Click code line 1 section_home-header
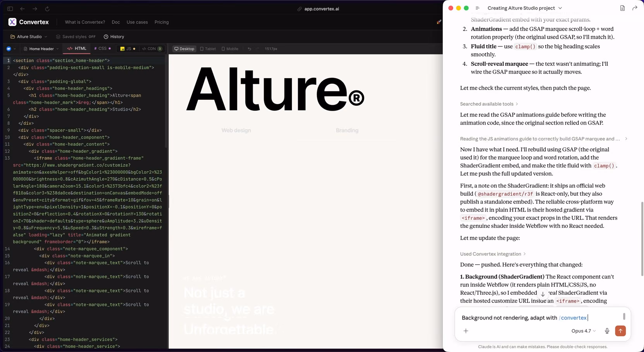The height and width of the screenshot is (352, 644). pyautogui.click(x=61, y=61)
